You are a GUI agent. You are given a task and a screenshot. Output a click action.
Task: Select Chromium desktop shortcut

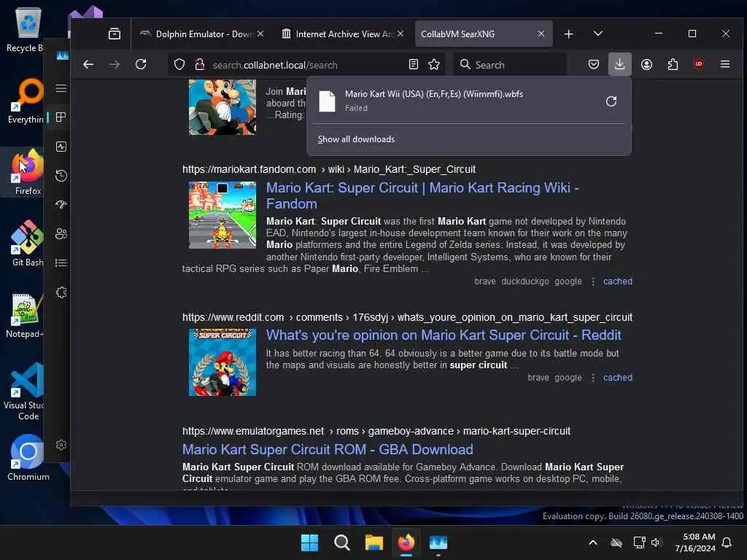pos(28,458)
